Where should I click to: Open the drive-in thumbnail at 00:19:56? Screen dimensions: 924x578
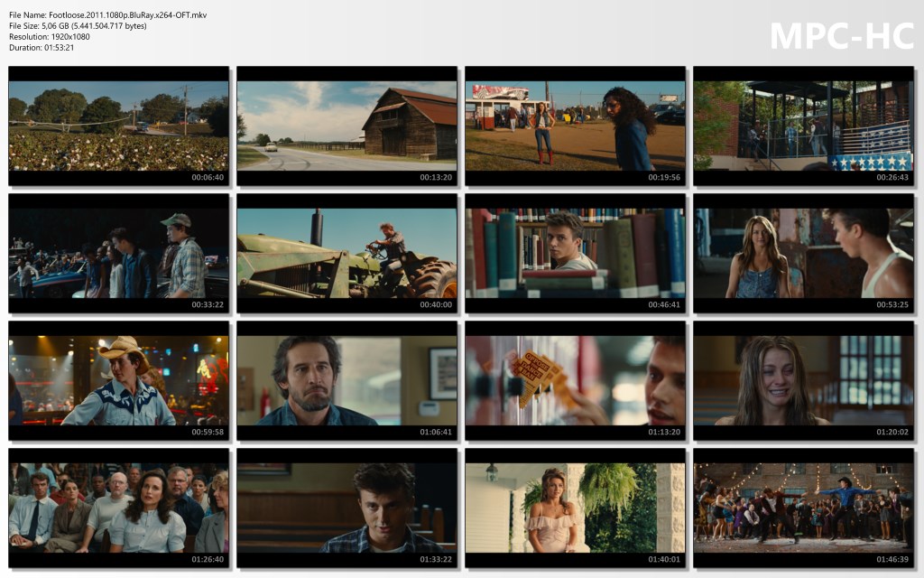coord(575,126)
